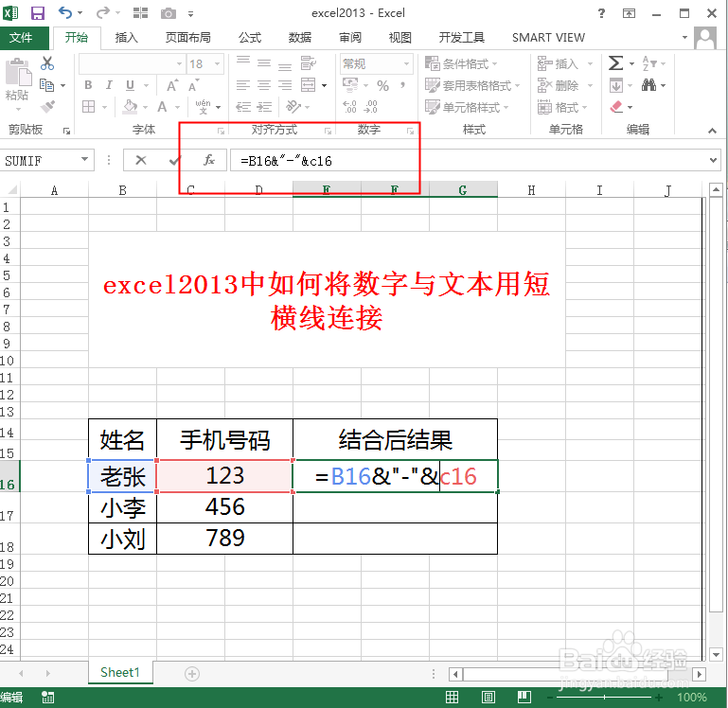Click the increase decimal icon
Image resolution: width=728 pixels, height=708 pixels.
pos(349,107)
